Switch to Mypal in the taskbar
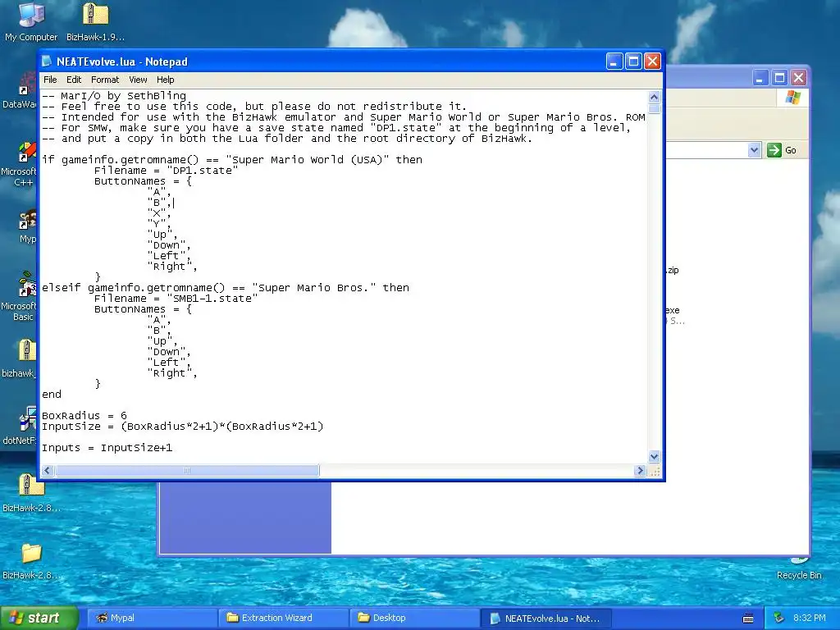Viewport: 840px width, 630px height. (152, 618)
